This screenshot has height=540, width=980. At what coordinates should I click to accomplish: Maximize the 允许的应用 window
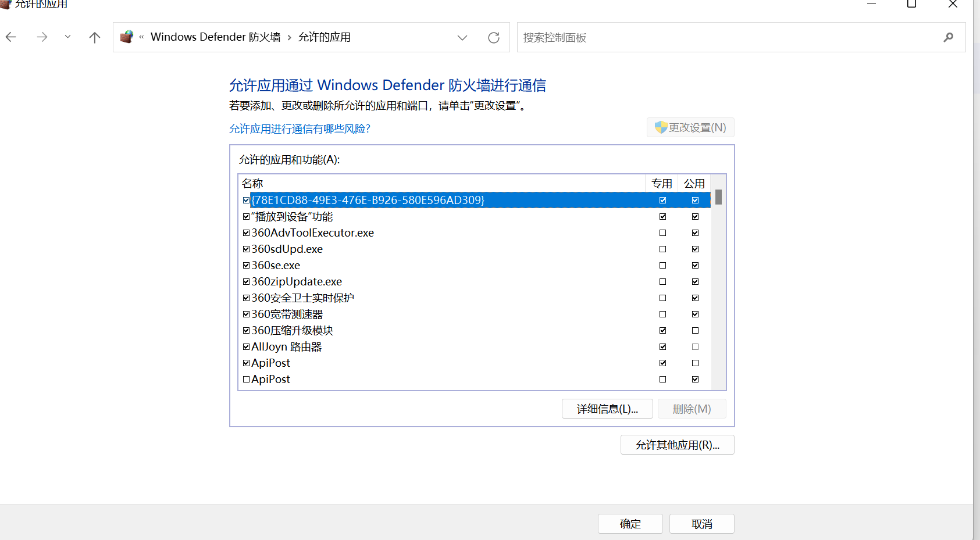point(911,3)
